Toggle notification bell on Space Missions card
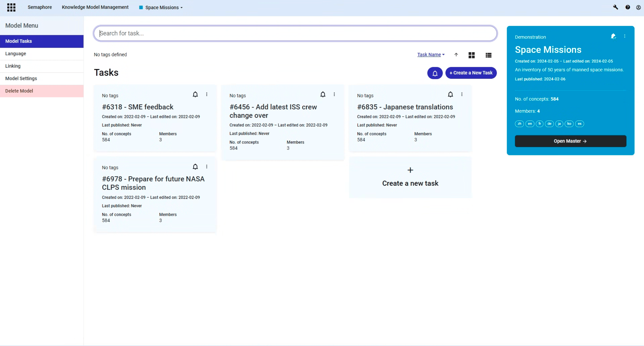Image resolution: width=644 pixels, height=346 pixels. click(x=613, y=36)
